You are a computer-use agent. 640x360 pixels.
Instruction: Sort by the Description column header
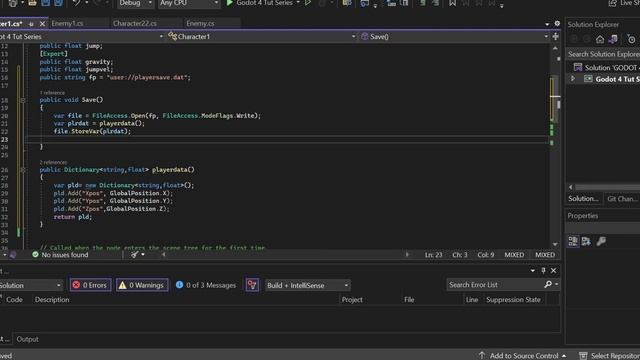coord(52,300)
